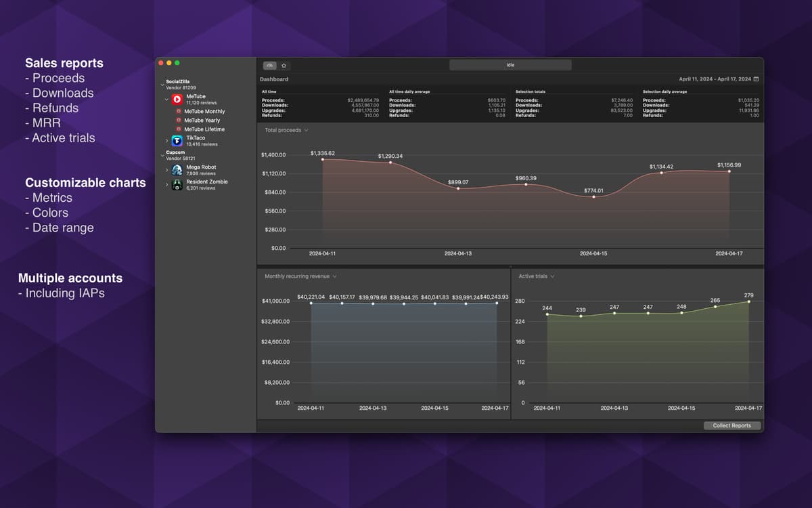Image resolution: width=812 pixels, height=508 pixels.
Task: Click the MeTube app icon
Action: [x=177, y=100]
